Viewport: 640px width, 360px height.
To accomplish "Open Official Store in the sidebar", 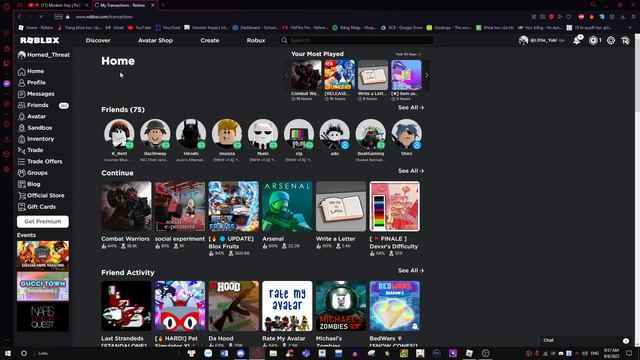I will point(41,196).
